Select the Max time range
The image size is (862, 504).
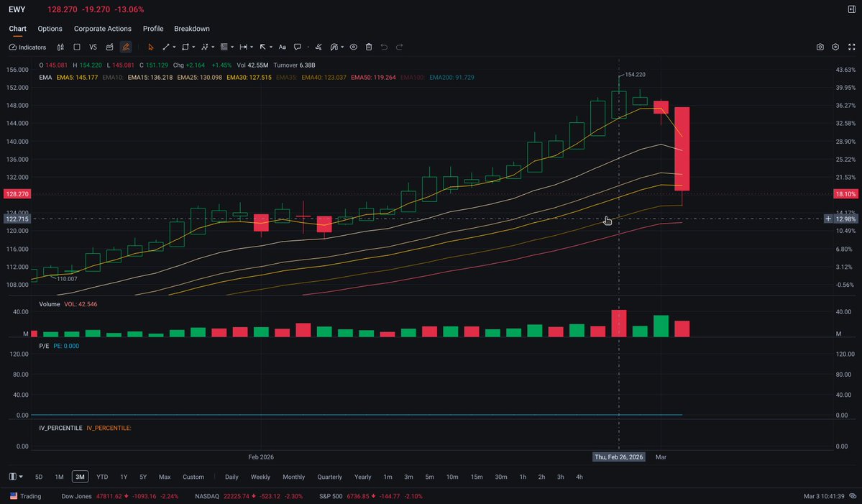click(165, 477)
